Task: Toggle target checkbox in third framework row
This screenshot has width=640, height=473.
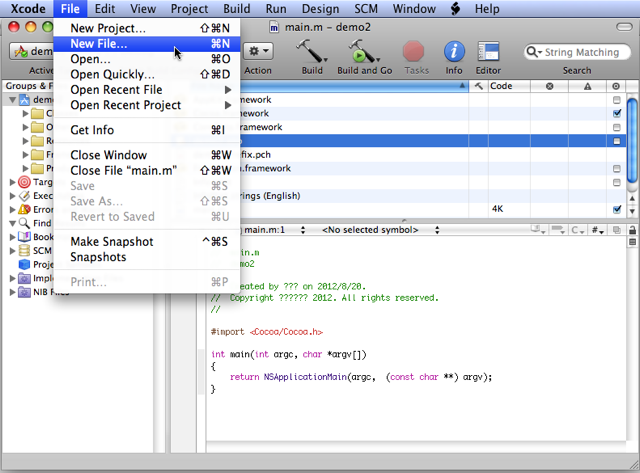Action: pyautogui.click(x=617, y=127)
